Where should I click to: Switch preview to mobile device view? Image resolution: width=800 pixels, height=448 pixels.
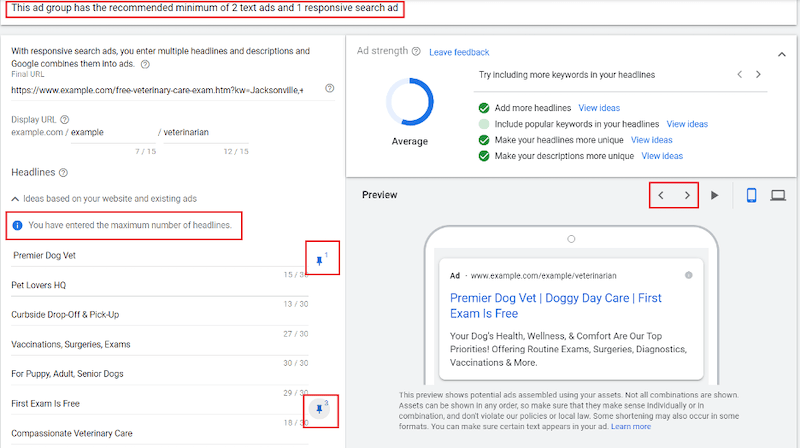(752, 195)
